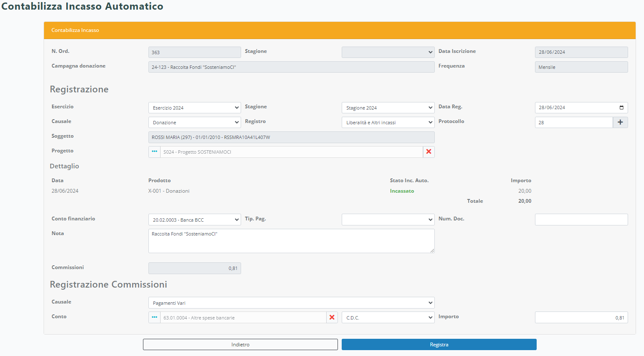Focus the Protocollo number field
This screenshot has height=356, width=644.
coord(574,123)
